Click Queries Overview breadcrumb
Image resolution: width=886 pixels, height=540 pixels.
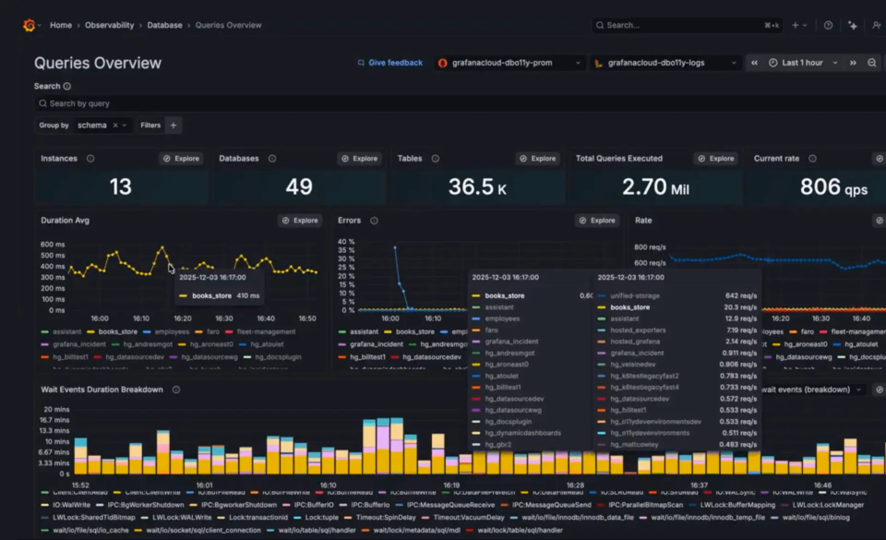pos(228,25)
